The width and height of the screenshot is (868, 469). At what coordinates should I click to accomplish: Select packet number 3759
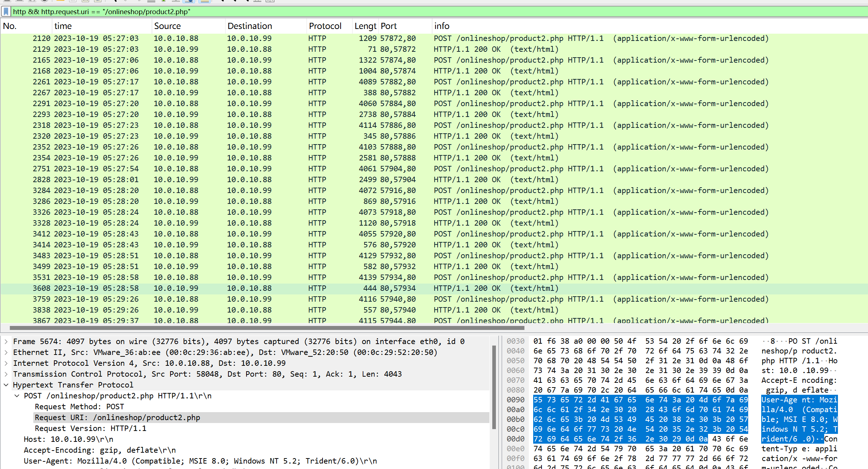(x=434, y=299)
